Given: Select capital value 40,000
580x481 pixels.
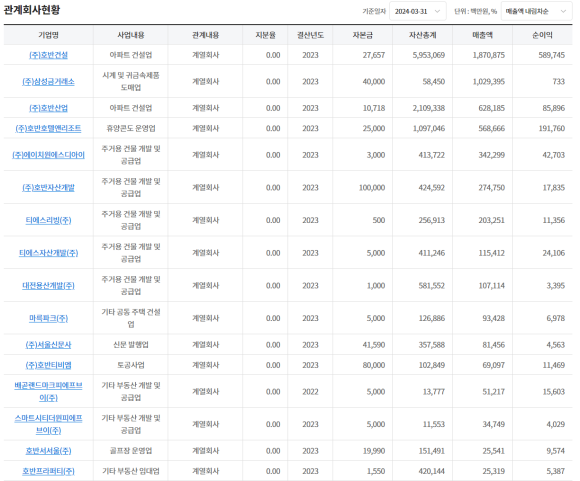Looking at the screenshot, I should coord(374,81).
